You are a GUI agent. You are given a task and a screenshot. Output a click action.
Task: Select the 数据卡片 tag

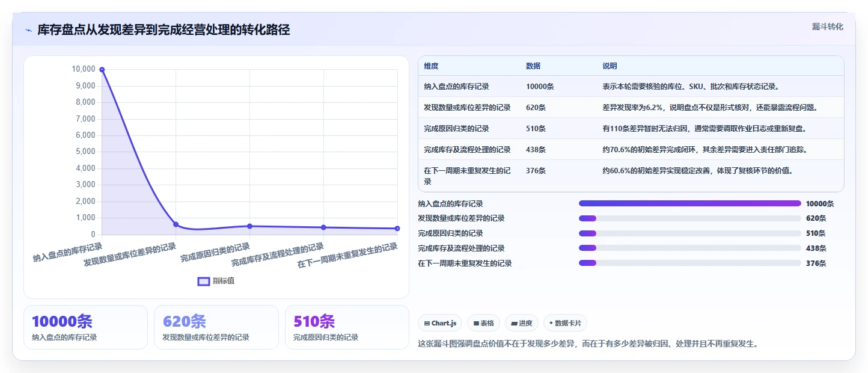click(x=565, y=323)
